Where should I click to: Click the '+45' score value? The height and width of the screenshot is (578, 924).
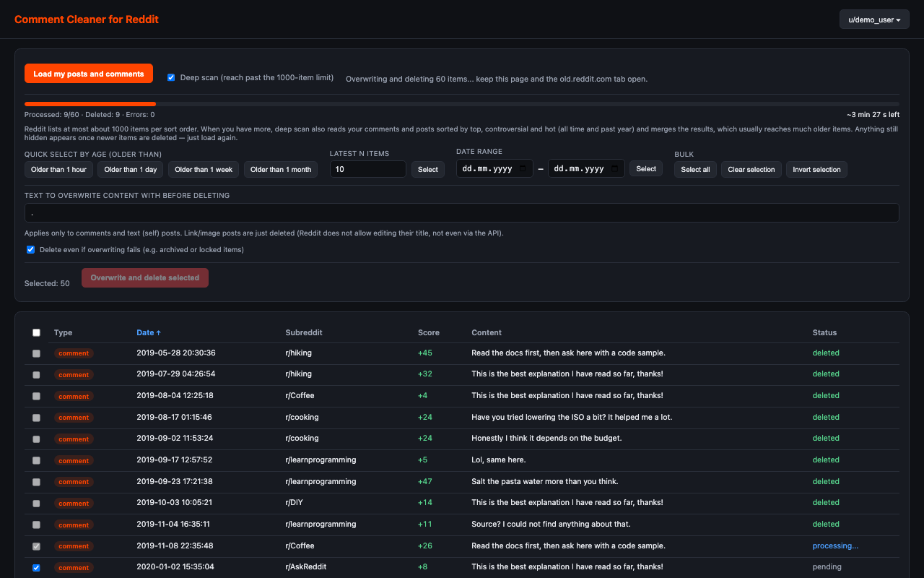click(x=425, y=353)
